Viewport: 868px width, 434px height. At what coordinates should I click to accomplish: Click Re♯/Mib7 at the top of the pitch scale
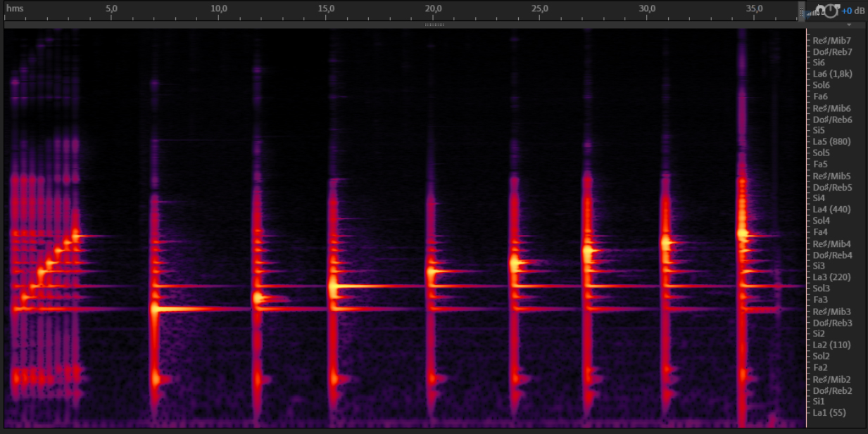[832, 41]
